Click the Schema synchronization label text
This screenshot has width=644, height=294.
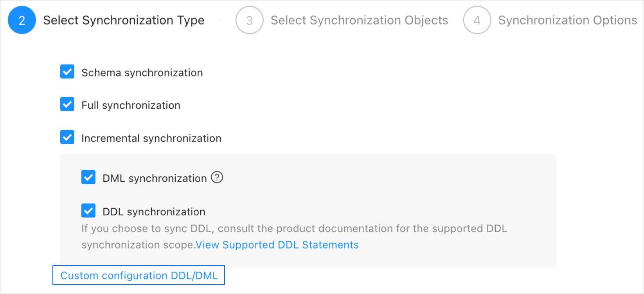142,73
